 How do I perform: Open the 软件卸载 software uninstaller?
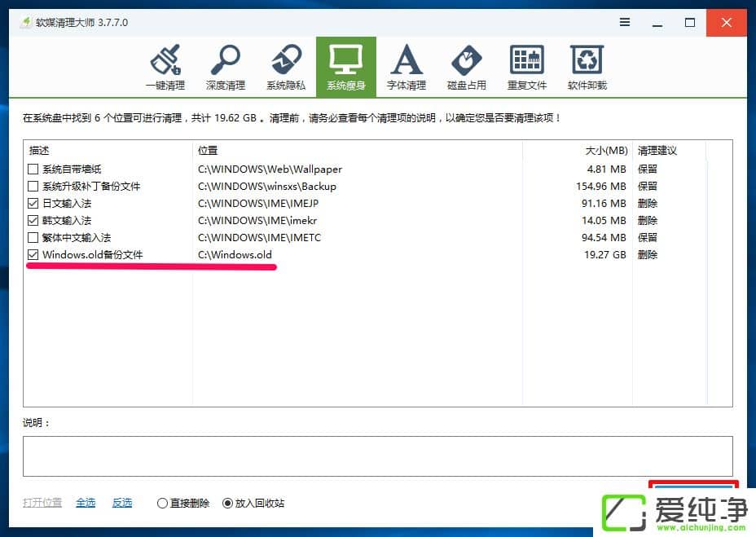tap(587, 65)
